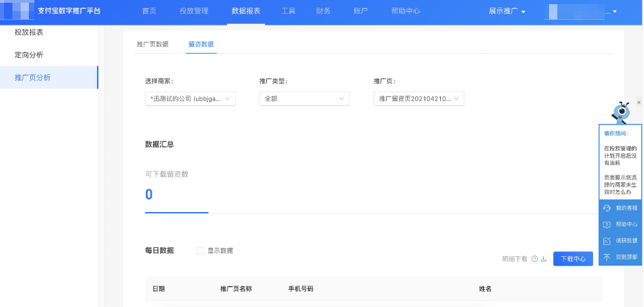Open the 工具 menu
The image size is (644, 307).
pyautogui.click(x=288, y=11)
